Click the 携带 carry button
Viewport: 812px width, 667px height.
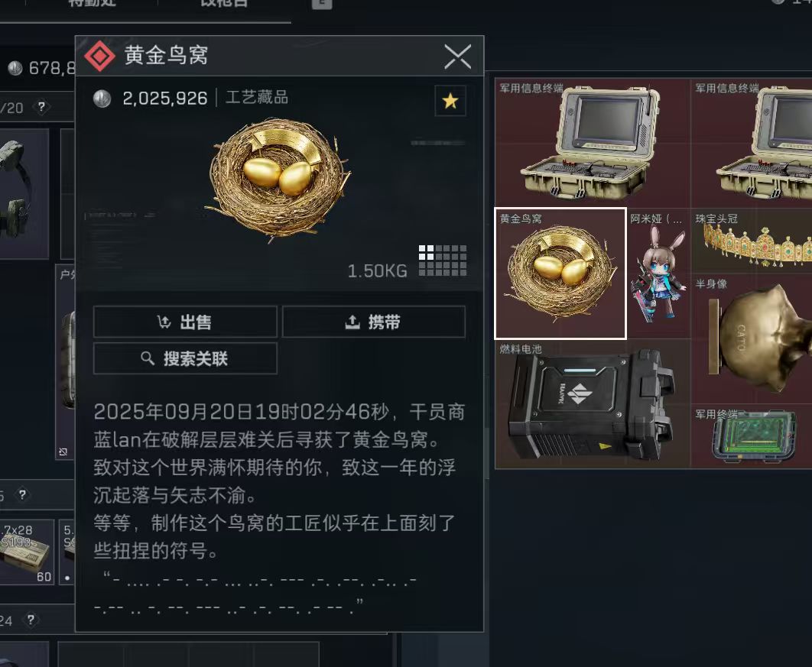pyautogui.click(x=373, y=322)
